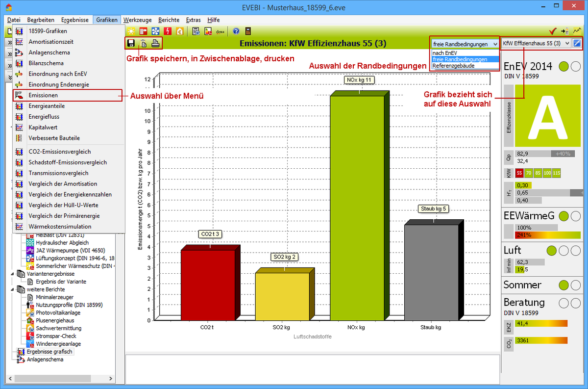Choose Transmissionsvergleich menu entry
The height and width of the screenshot is (389, 588).
68,173
